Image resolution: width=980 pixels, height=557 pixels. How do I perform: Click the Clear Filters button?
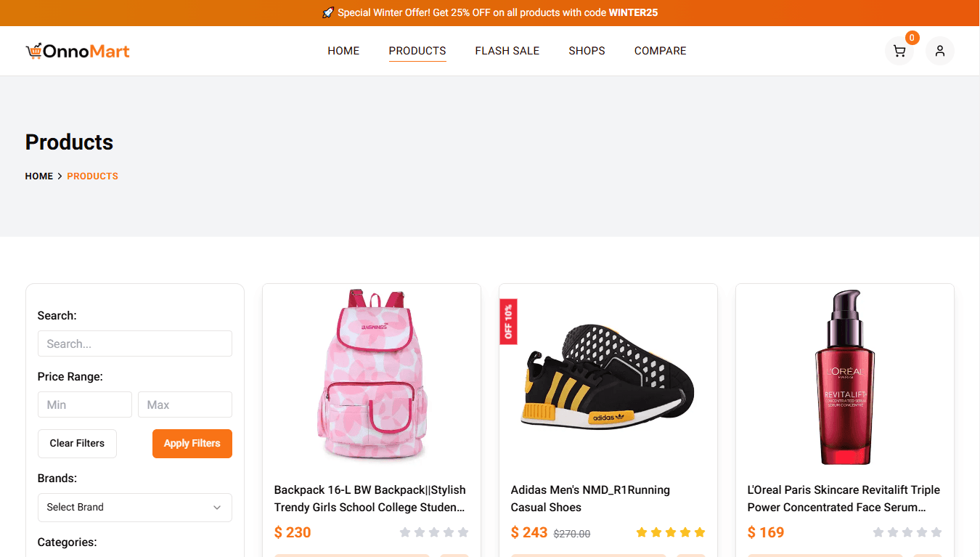pos(77,444)
